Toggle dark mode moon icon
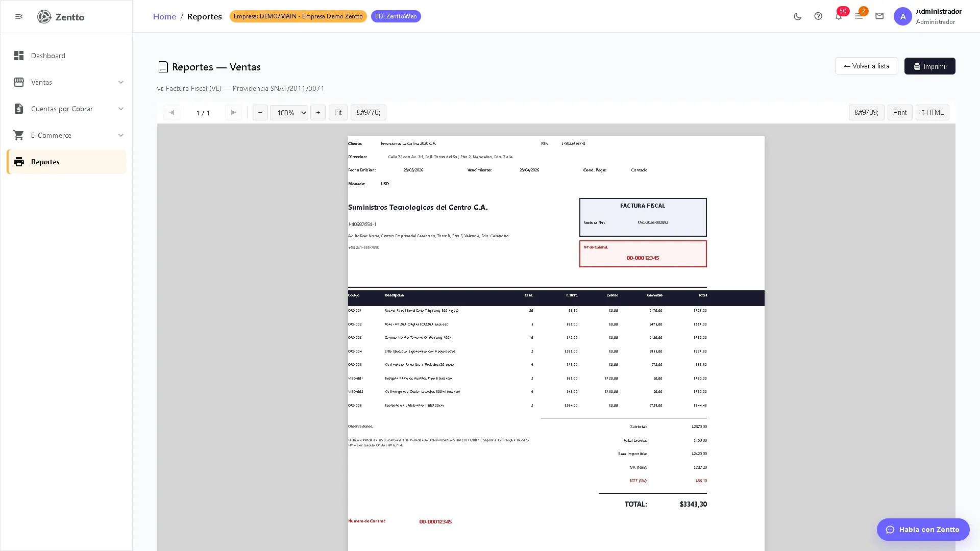 (x=798, y=16)
